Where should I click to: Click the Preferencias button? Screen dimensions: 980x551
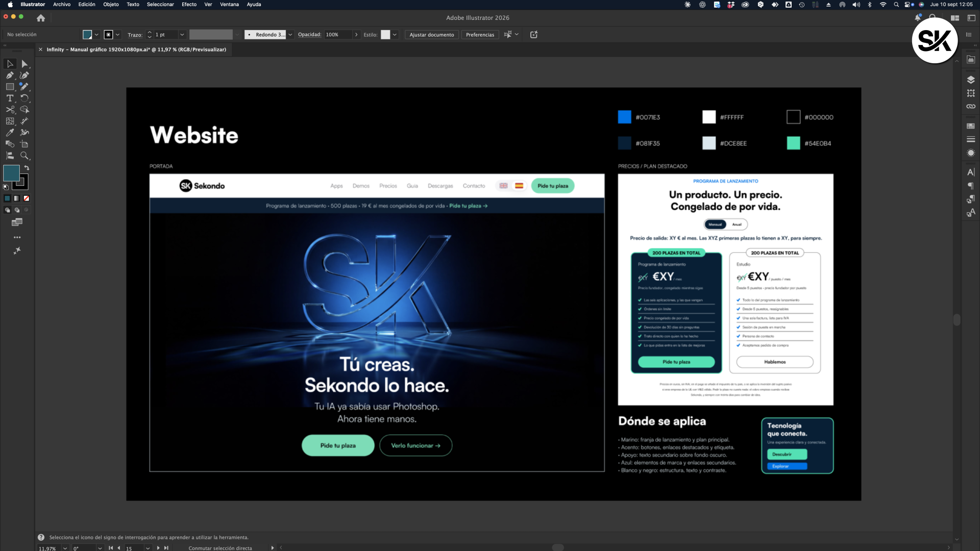(x=480, y=35)
